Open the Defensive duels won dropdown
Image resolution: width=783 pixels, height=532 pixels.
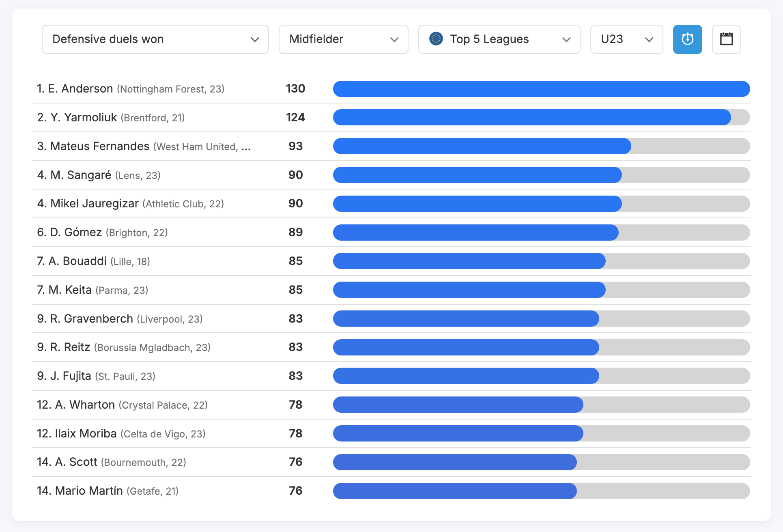click(x=155, y=39)
